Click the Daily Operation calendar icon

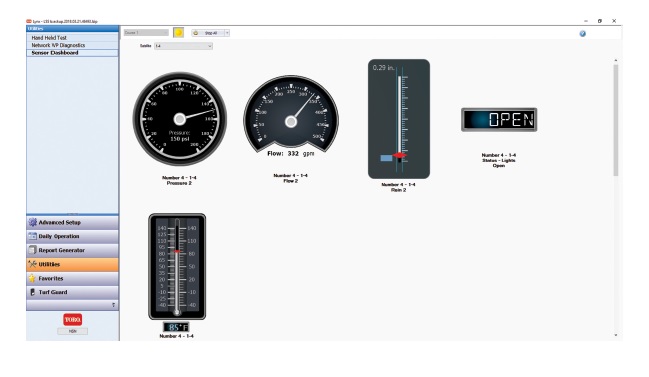[x=32, y=236]
